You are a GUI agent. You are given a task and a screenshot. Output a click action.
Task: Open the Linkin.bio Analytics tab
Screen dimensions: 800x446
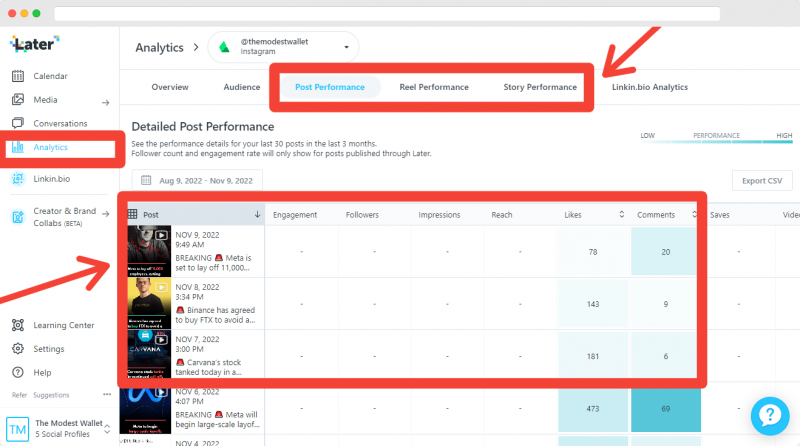(649, 87)
